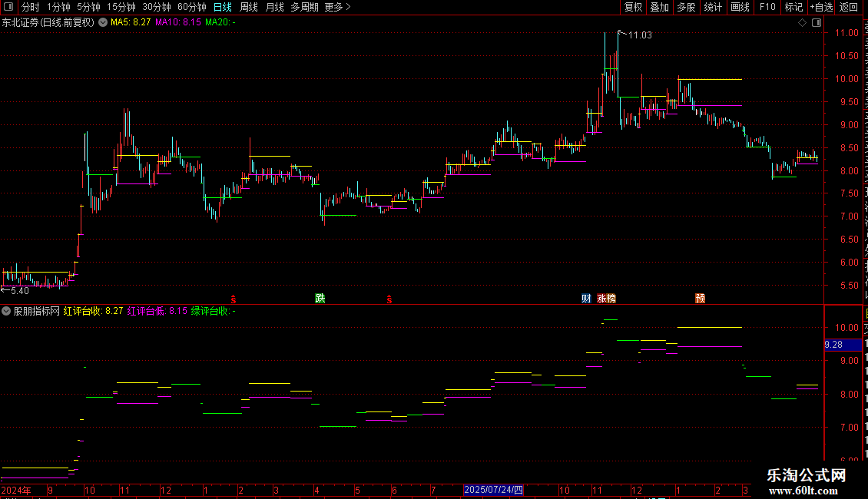
Task: Click the 复权 button
Action: point(633,7)
